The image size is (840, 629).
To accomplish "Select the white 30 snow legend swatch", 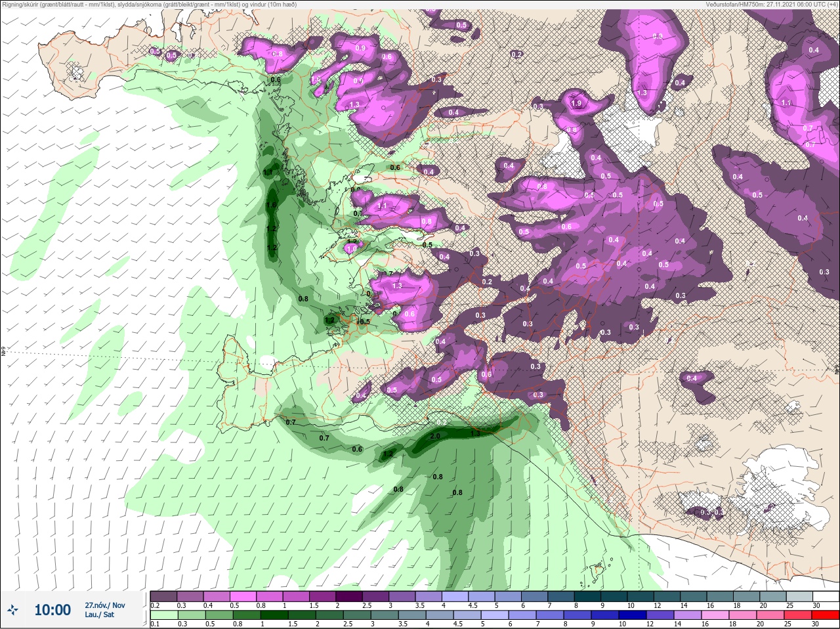I will click(x=825, y=596).
